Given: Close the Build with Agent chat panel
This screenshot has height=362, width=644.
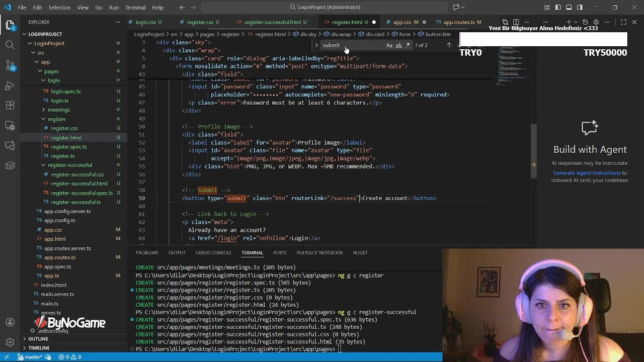Looking at the screenshot, I should pyautogui.click(x=634, y=22).
